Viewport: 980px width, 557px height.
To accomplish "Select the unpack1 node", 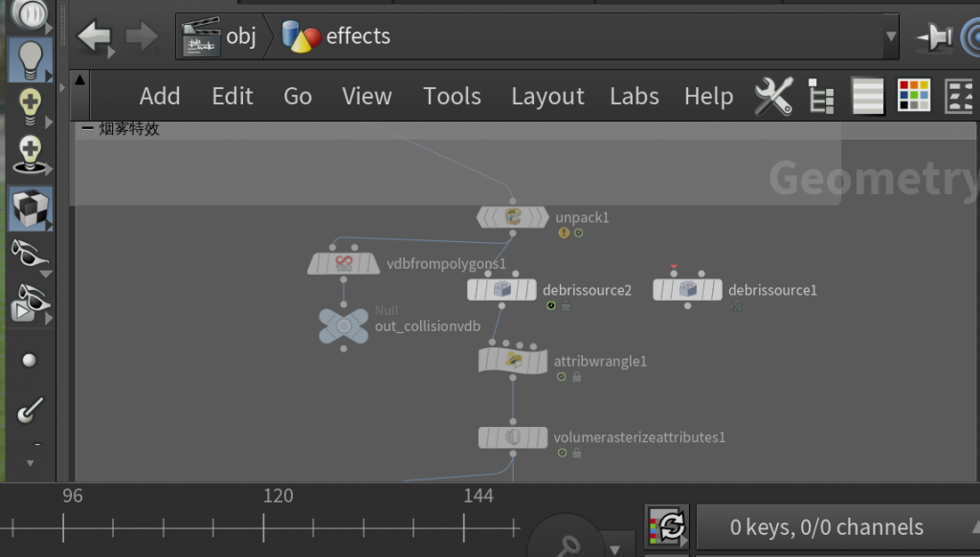I will [x=513, y=217].
